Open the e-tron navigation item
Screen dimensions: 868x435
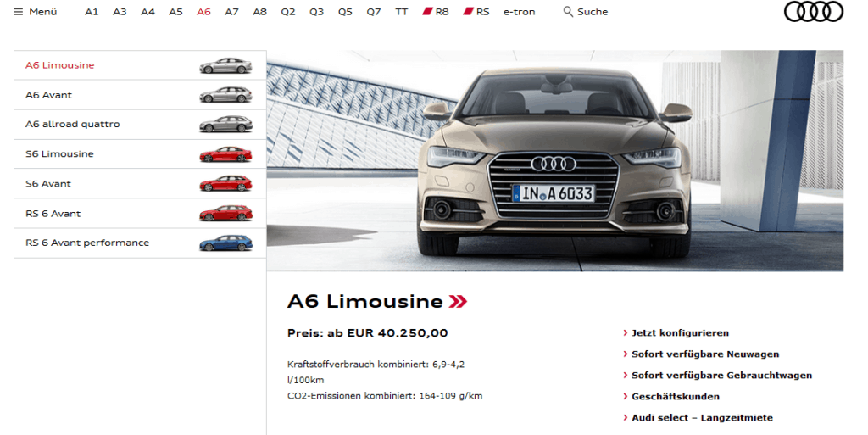[520, 12]
